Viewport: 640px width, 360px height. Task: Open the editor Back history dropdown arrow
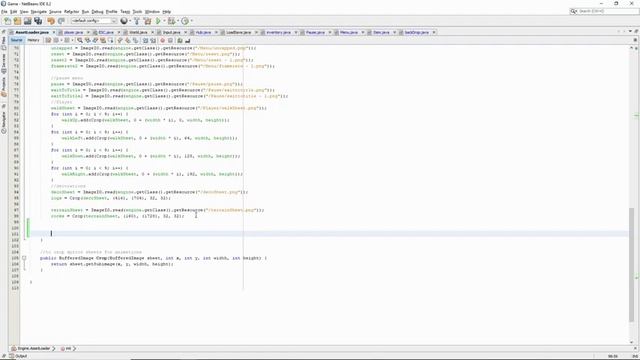[61, 40]
